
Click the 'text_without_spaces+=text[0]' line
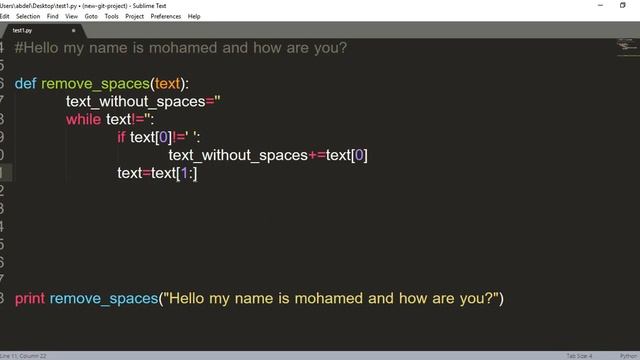click(268, 155)
